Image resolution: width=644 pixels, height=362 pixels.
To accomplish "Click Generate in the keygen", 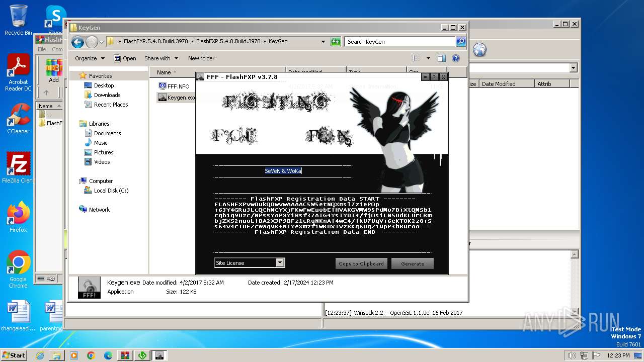I will click(413, 263).
